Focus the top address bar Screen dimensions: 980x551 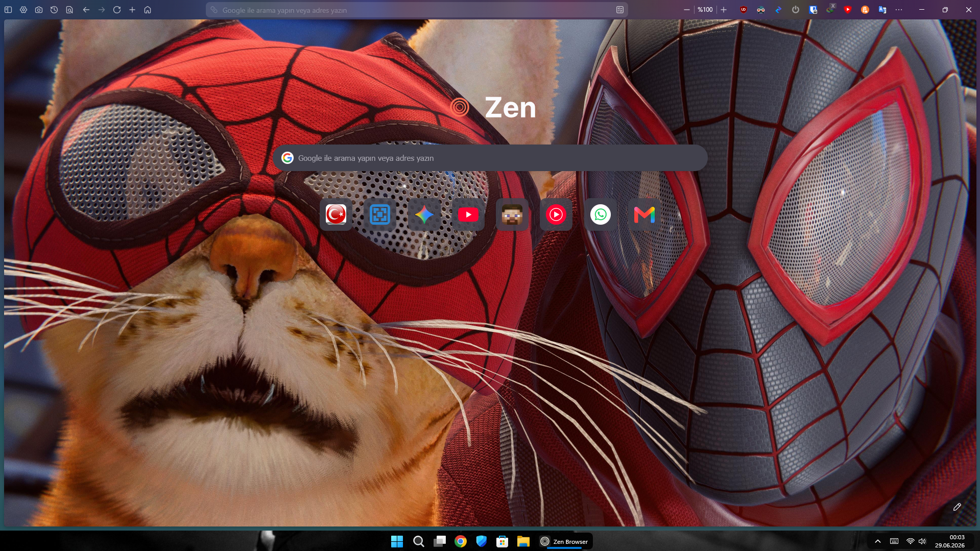[x=417, y=10]
